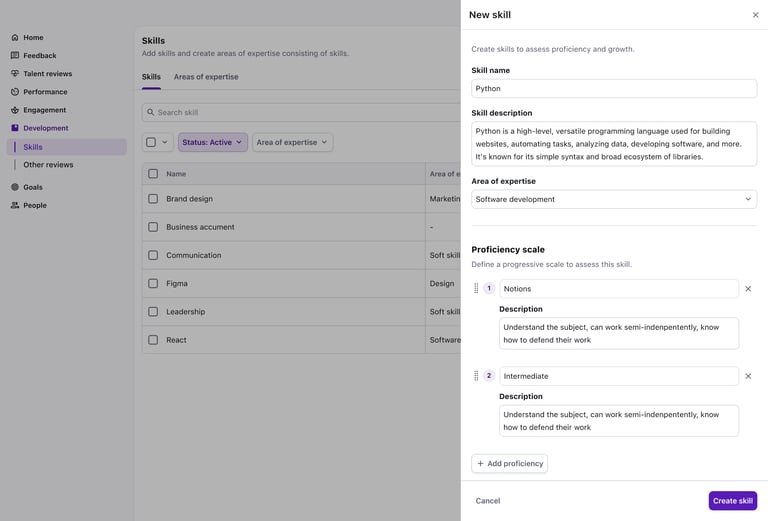The height and width of the screenshot is (521, 768).
Task: Grab drag handle of proficiency level 2
Action: 476,376
